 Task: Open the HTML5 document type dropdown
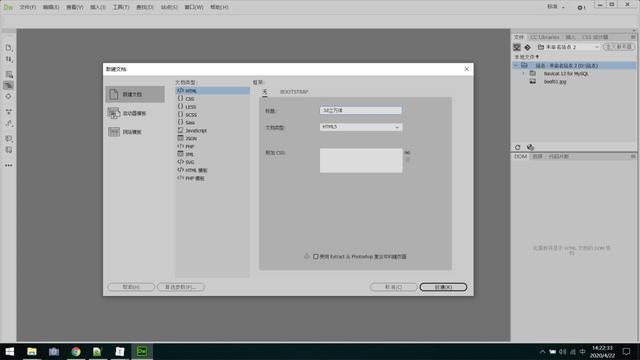[361, 127]
